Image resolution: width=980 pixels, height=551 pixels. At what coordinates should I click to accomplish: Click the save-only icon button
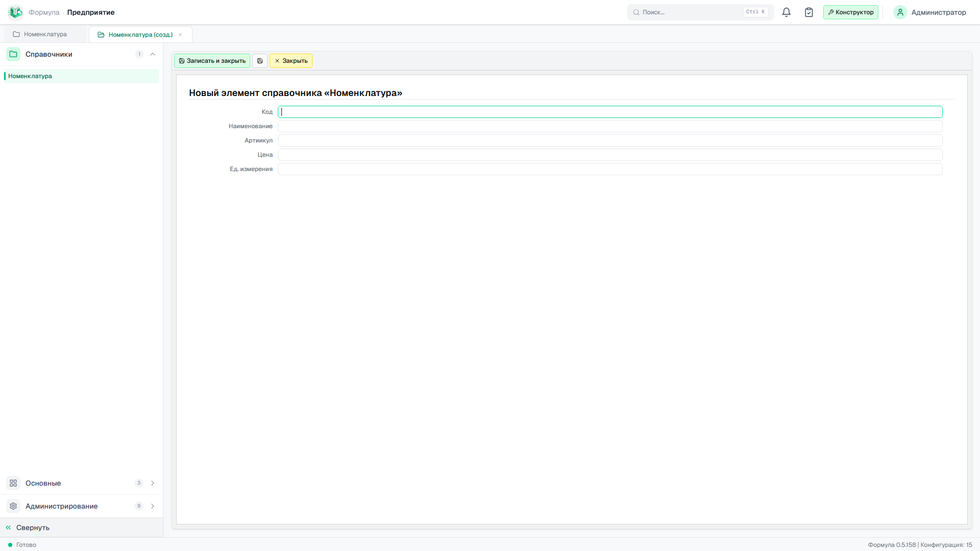[x=260, y=61]
